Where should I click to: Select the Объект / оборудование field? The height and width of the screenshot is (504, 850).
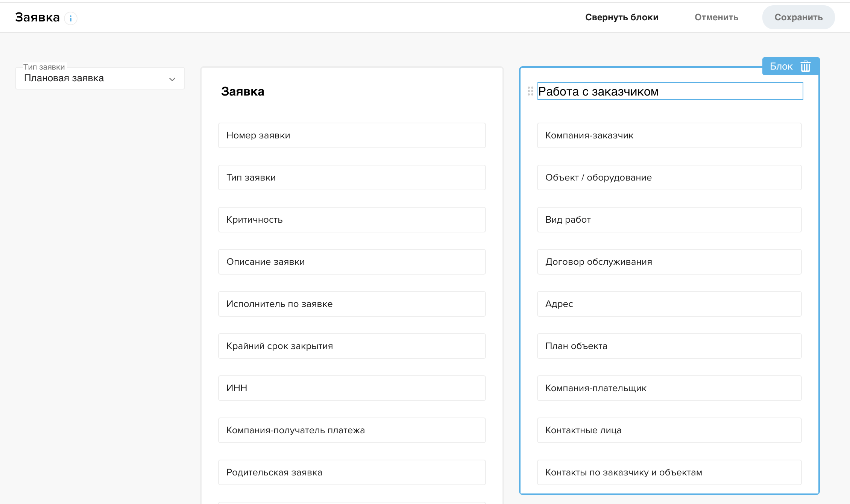669,178
